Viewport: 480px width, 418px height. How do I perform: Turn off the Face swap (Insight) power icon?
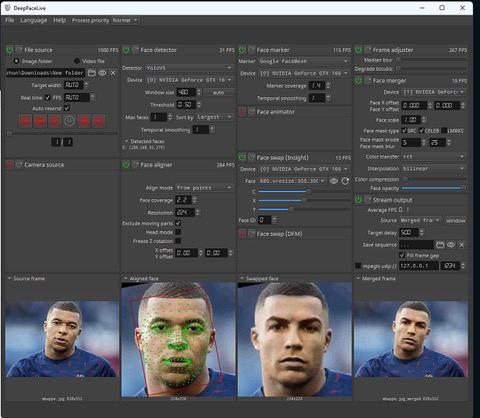242,157
